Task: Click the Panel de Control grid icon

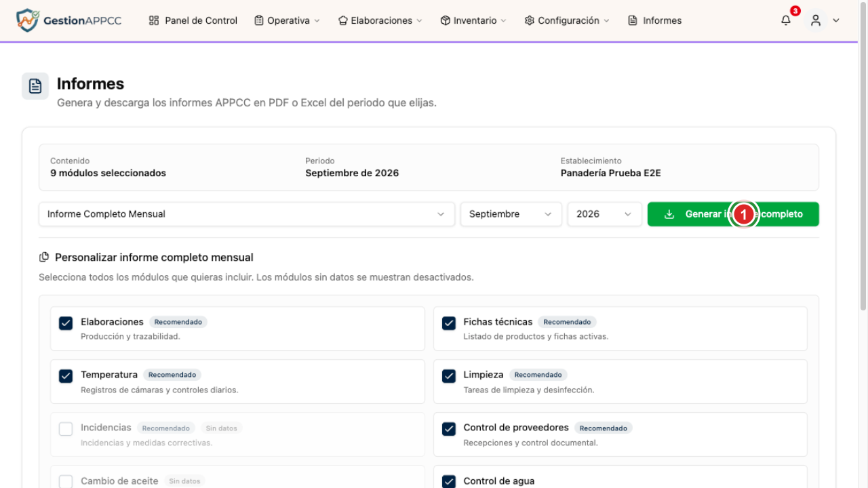Action: click(x=154, y=20)
